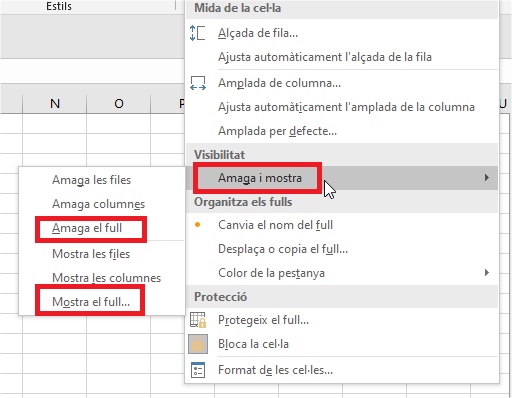Viewport: 512px width, 398px height.
Task: Expand the Amaga i mostra submenu arrow
Action: click(487, 178)
